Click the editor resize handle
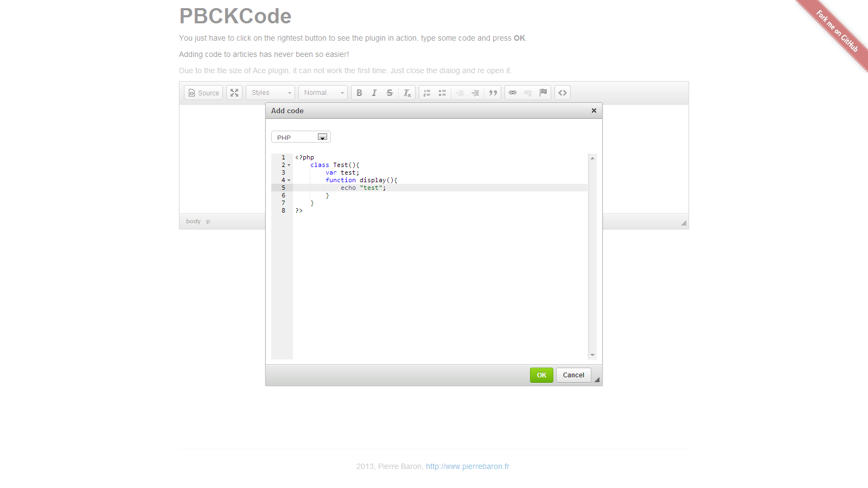This screenshot has width=868, height=488. pyautogui.click(x=684, y=223)
